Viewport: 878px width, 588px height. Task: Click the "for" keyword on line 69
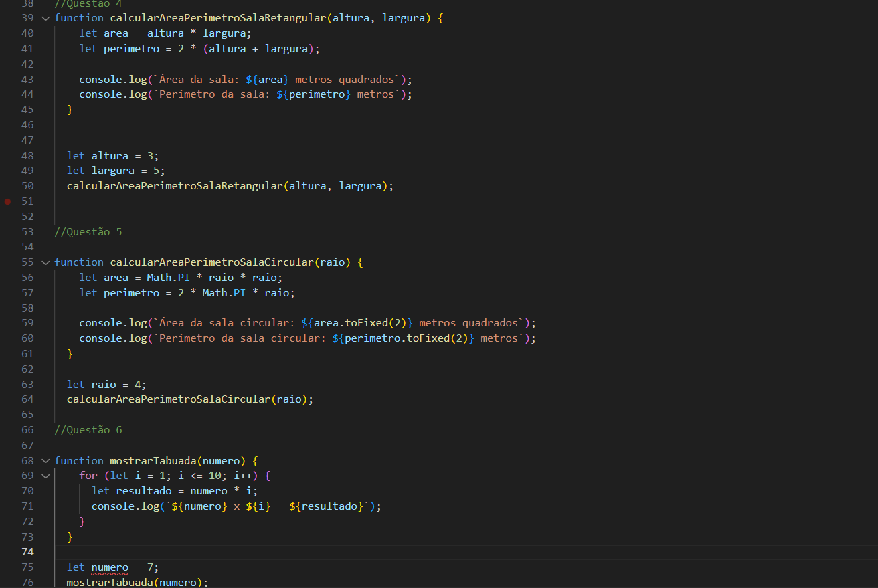coord(88,476)
